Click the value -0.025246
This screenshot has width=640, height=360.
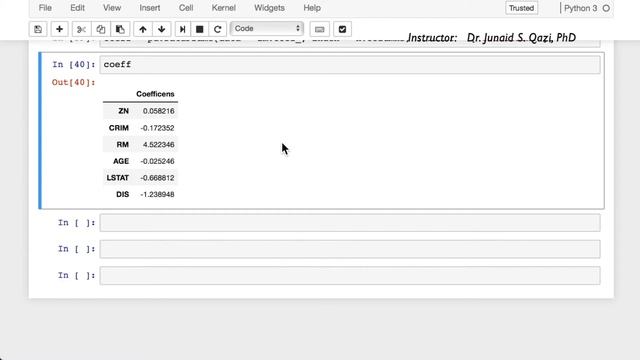157,161
